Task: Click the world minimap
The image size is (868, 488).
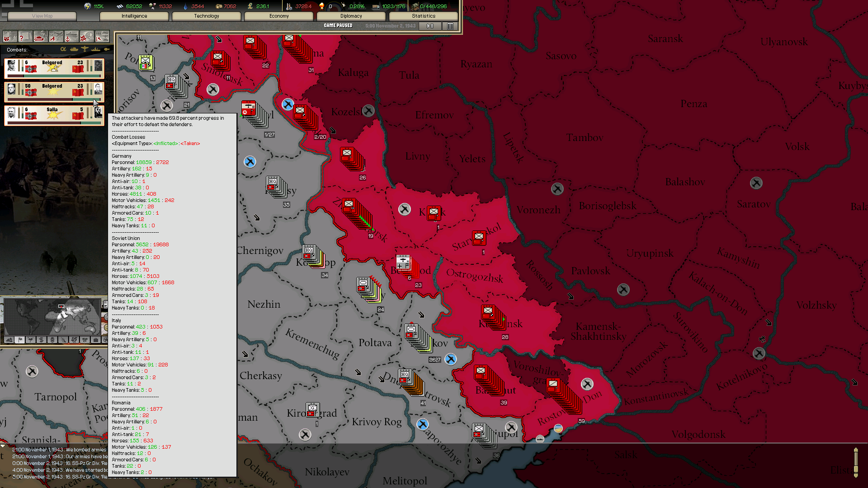Action: [52, 316]
